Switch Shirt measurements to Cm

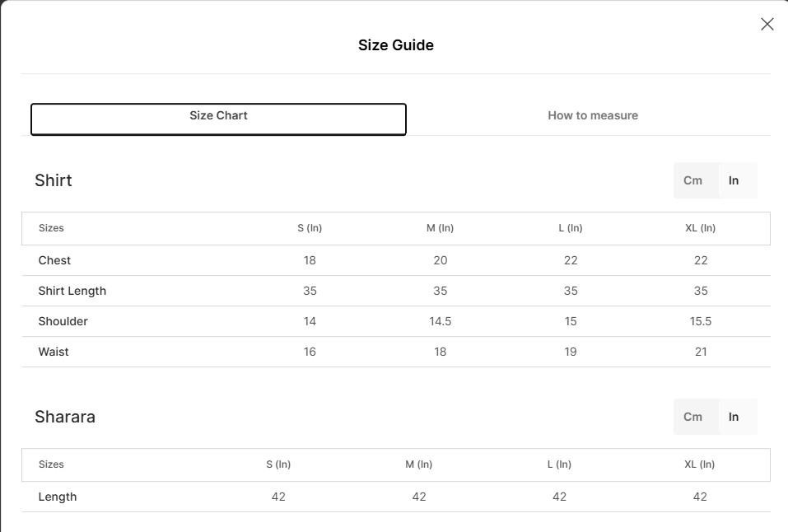[x=692, y=180]
